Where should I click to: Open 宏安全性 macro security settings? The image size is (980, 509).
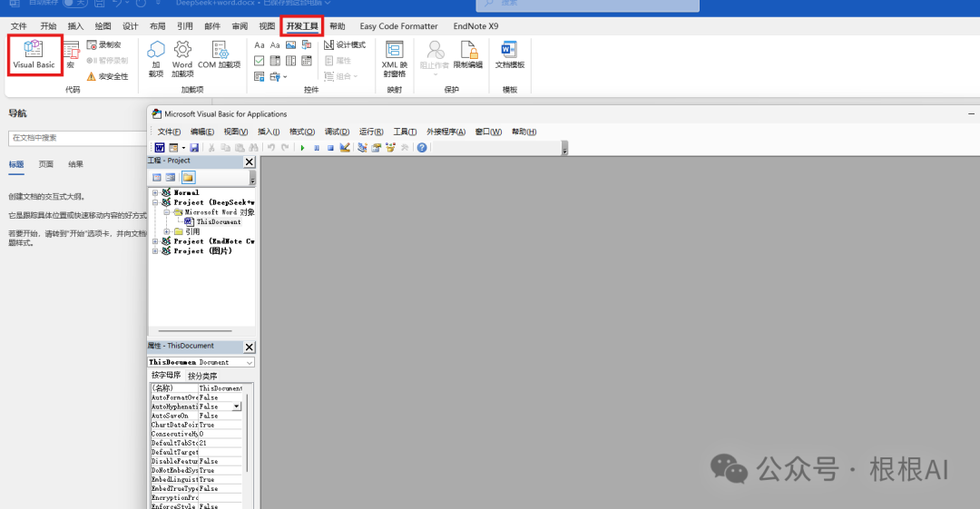(107, 76)
